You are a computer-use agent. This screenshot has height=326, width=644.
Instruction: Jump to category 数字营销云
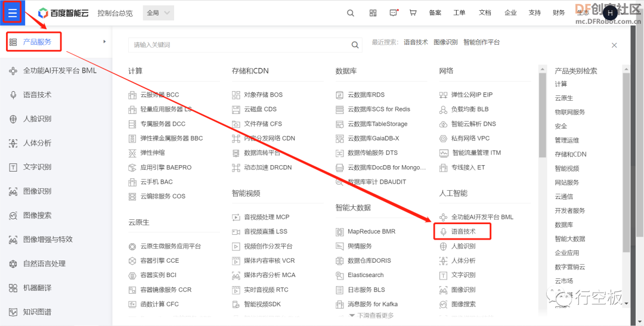(x=569, y=267)
